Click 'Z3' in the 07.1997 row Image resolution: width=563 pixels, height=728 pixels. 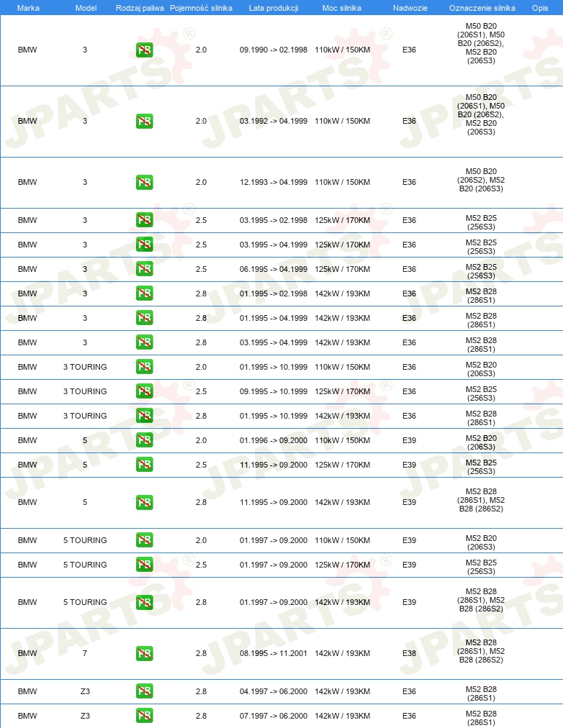tap(85, 716)
